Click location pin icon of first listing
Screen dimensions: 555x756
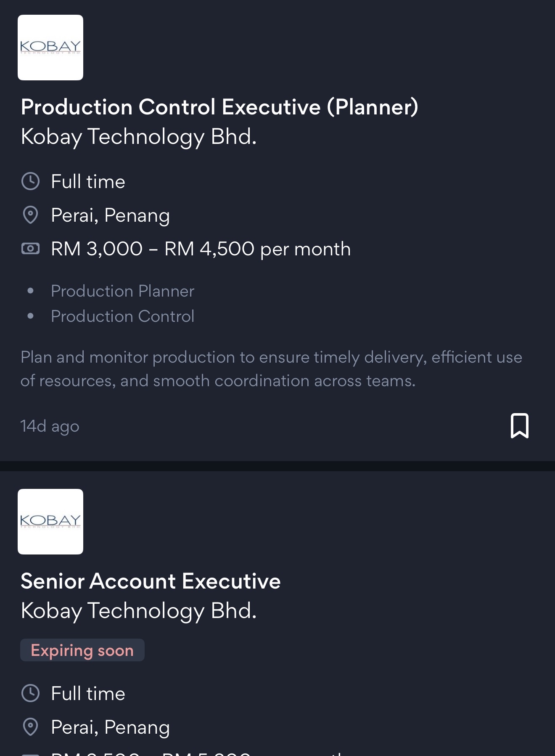pos(30,215)
